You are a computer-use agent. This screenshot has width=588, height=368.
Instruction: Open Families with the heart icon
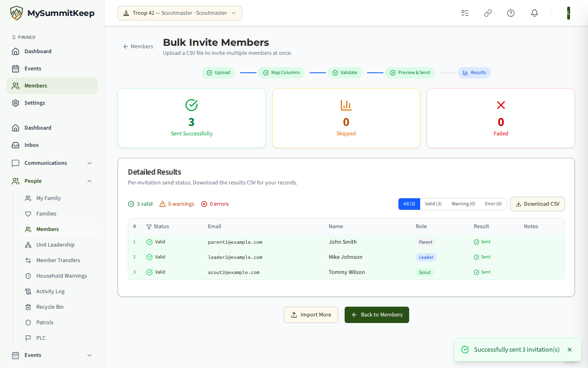(59, 214)
